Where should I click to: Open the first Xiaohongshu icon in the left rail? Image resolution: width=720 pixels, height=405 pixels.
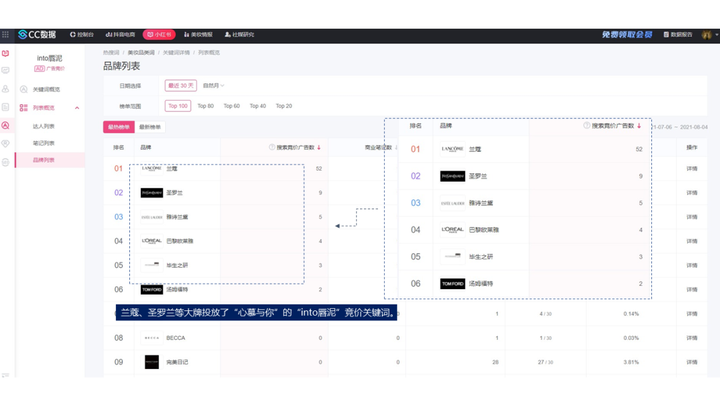6,53
